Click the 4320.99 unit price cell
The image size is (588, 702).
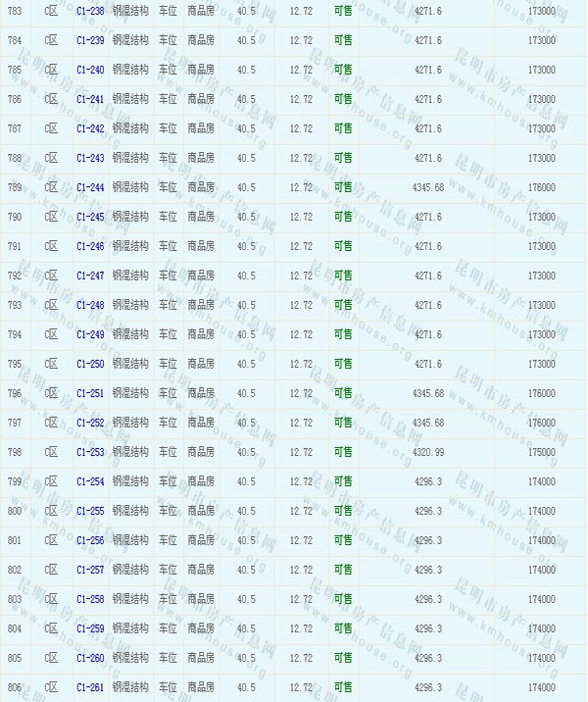(428, 452)
